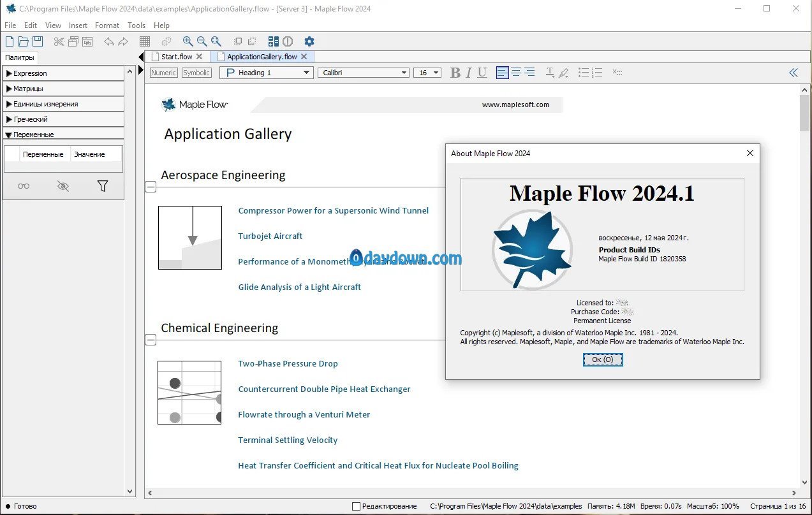Collapse the Aerospace Engineering section
Image resolution: width=812 pixels, height=515 pixels.
point(151,187)
